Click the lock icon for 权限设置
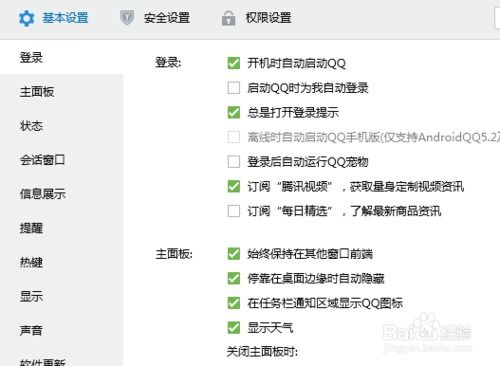The width and height of the screenshot is (500, 366). point(228,18)
